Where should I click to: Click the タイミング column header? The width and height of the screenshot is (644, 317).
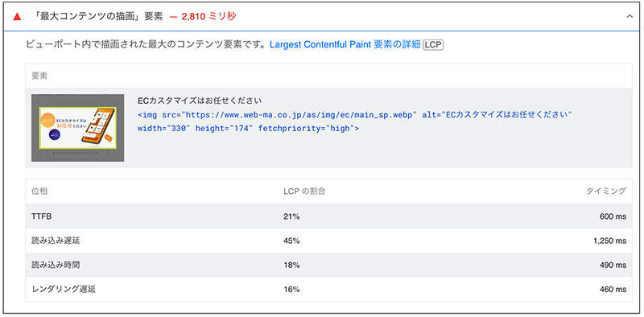pyautogui.click(x=606, y=191)
